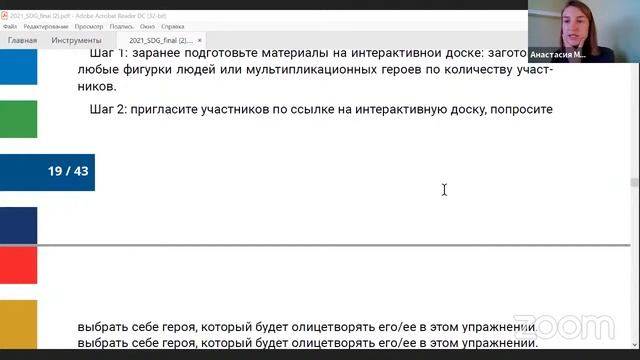This screenshot has height=360, width=640.
Task: Open the Подпись menu
Action: [x=121, y=27]
